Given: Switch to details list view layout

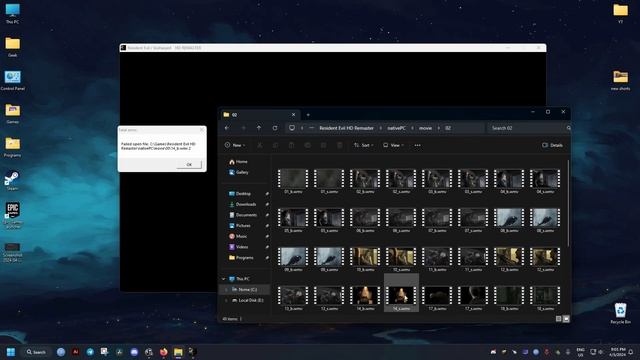Looking at the screenshot, I should [x=558, y=319].
